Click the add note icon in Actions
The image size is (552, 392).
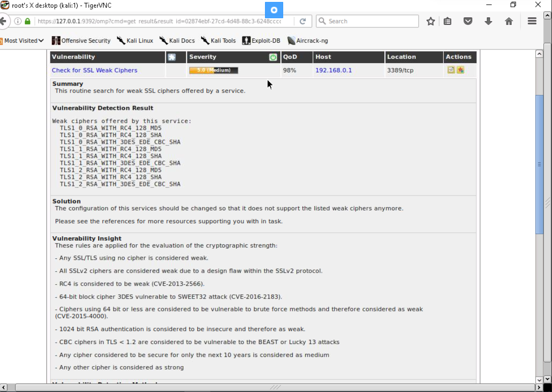[451, 70]
